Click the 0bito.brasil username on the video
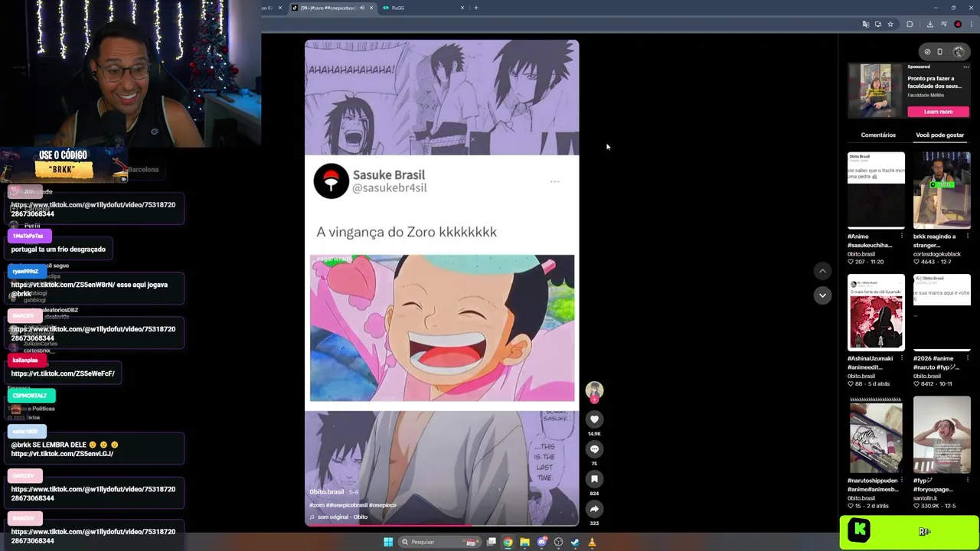Viewport: 980px width, 551px height. click(326, 491)
